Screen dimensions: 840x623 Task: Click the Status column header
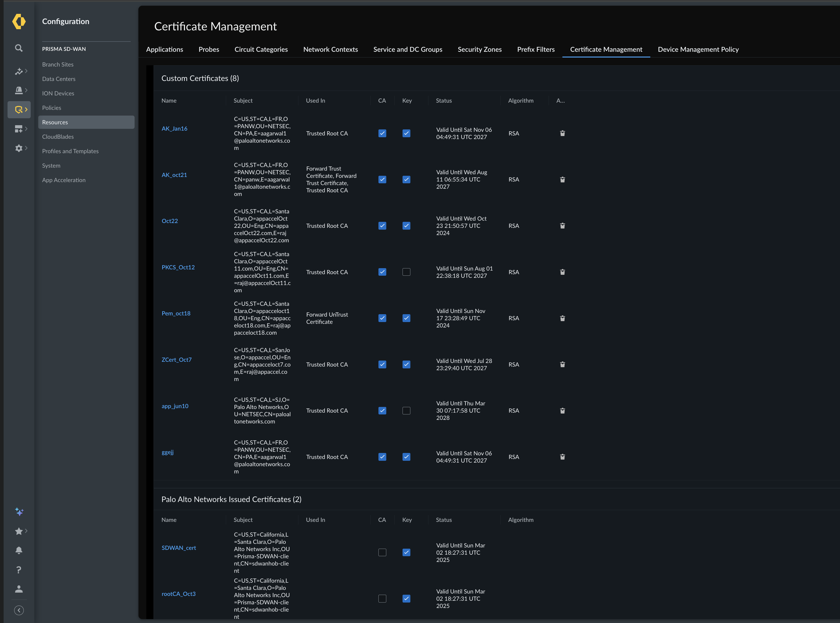click(443, 100)
